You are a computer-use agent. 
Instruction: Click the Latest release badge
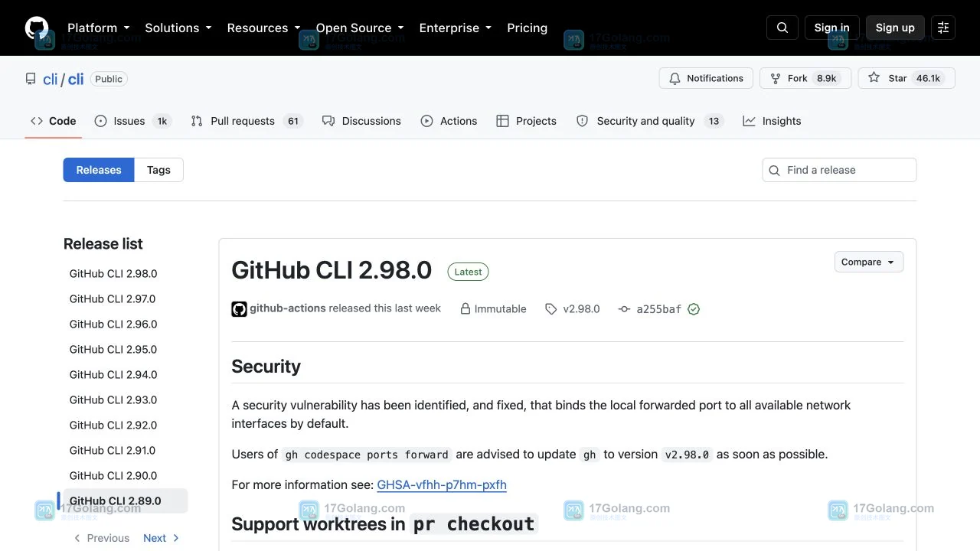(468, 272)
